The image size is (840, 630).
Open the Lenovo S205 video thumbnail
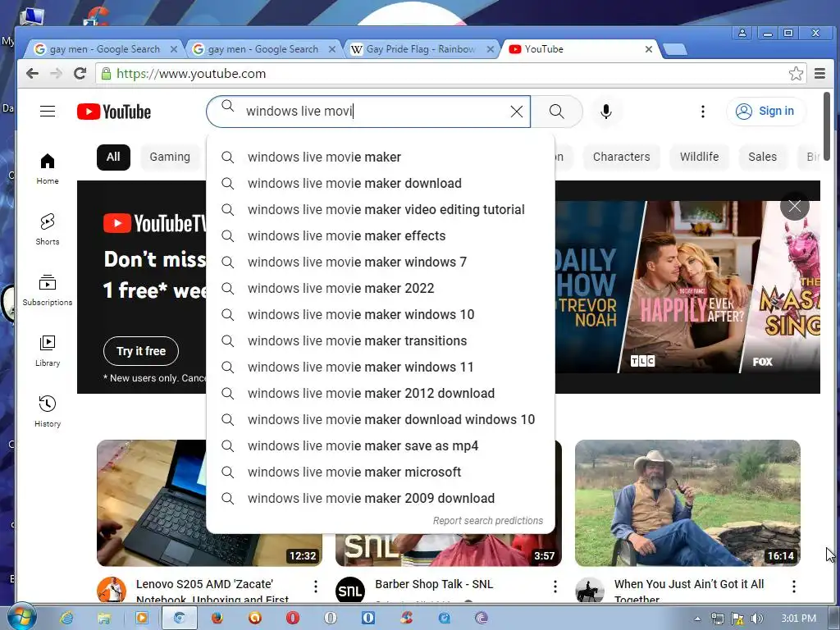(x=152, y=503)
